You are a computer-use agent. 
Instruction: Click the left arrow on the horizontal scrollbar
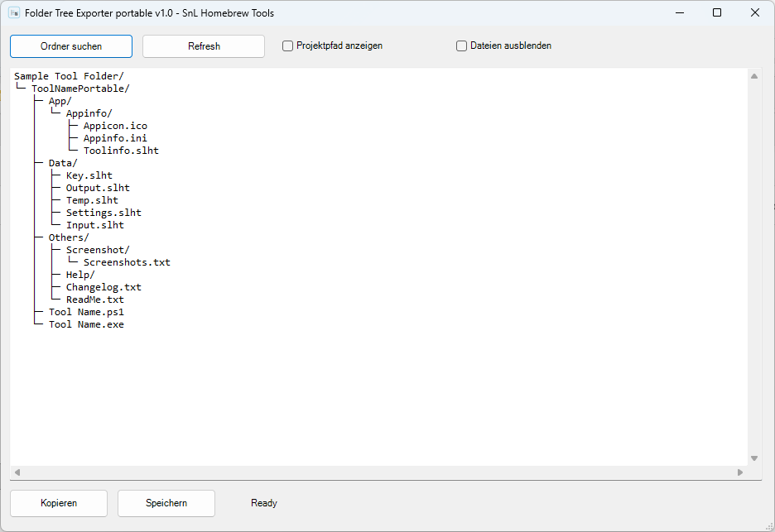click(x=17, y=472)
